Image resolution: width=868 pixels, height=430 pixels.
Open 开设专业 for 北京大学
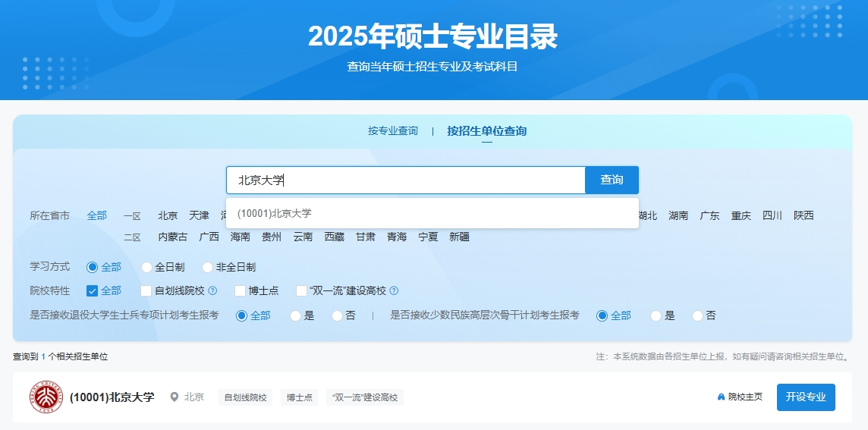click(x=805, y=397)
